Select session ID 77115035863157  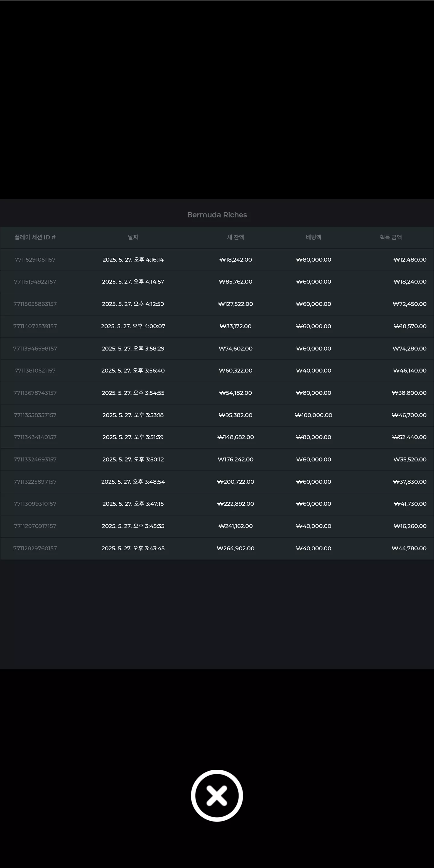point(35,304)
